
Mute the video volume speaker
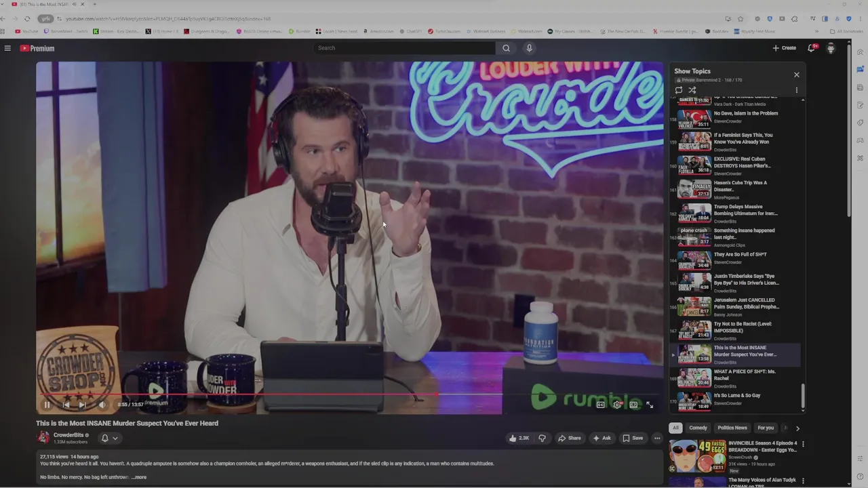pyautogui.click(x=102, y=405)
